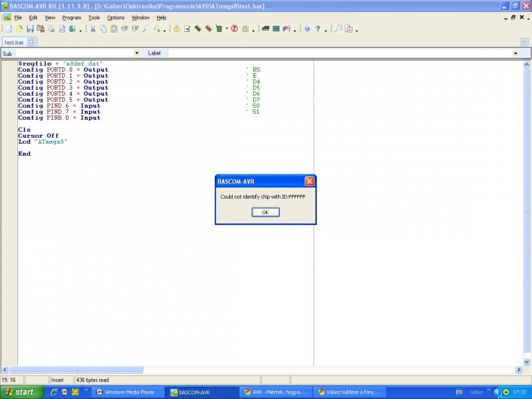
Task: Click the dark Compile chip icon
Action: coord(198,29)
